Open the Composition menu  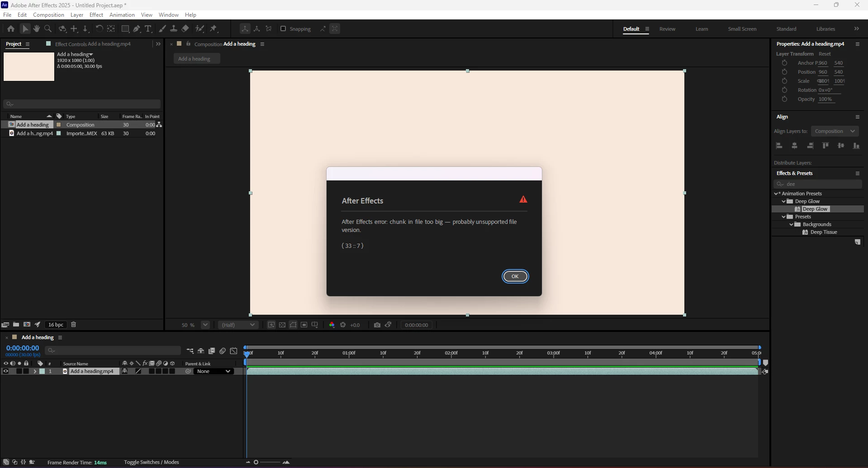click(x=48, y=15)
